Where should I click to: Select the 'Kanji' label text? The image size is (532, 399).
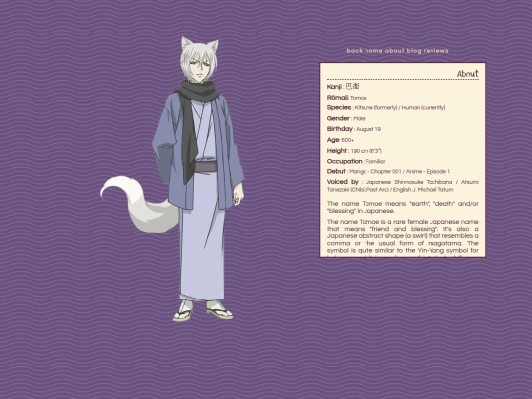point(334,87)
